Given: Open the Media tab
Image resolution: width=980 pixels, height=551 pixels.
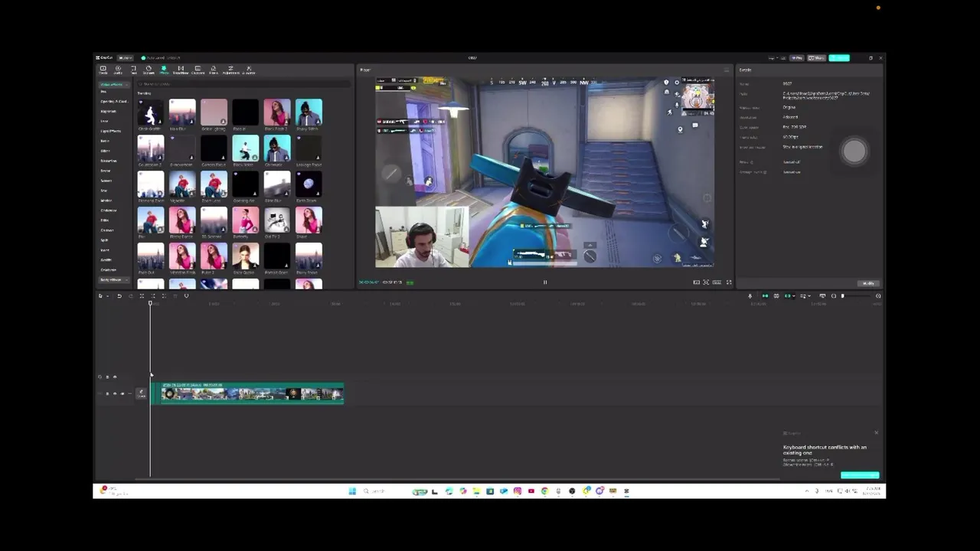Looking at the screenshot, I should tap(103, 70).
